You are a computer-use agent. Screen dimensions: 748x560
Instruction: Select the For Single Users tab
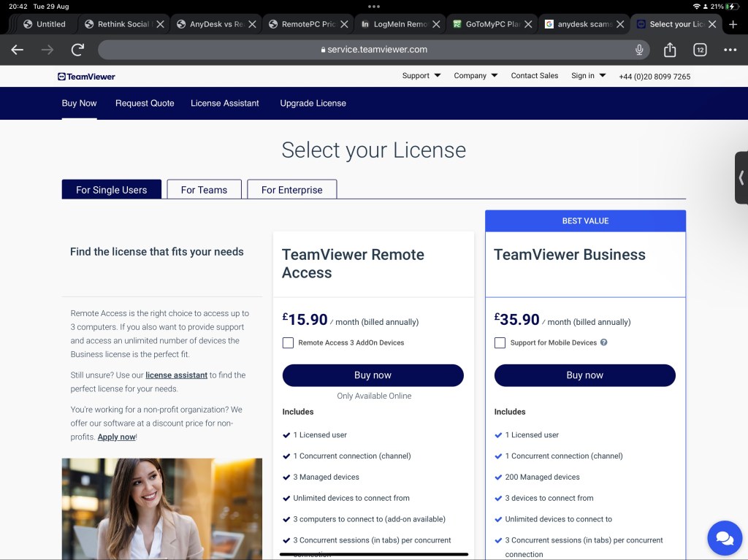click(x=112, y=190)
